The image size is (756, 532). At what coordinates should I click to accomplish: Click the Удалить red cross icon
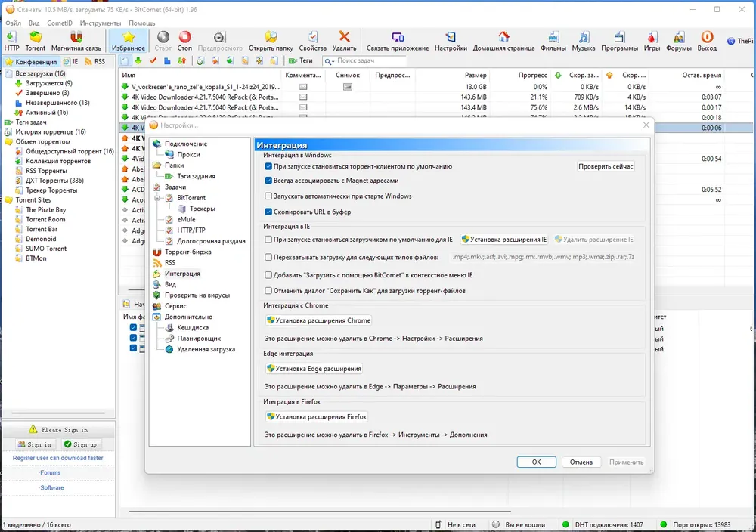(x=344, y=41)
